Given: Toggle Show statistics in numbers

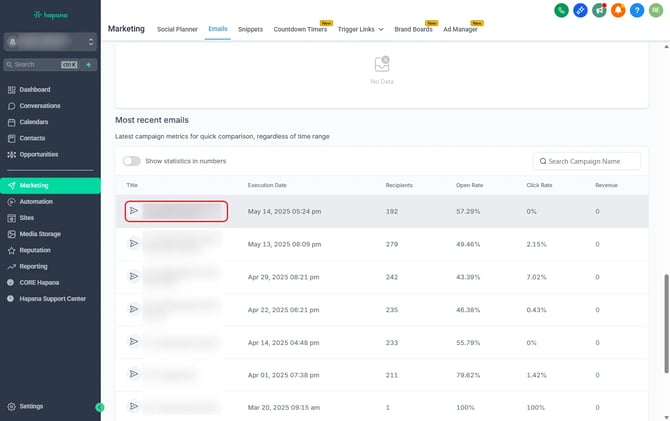Looking at the screenshot, I should [131, 161].
